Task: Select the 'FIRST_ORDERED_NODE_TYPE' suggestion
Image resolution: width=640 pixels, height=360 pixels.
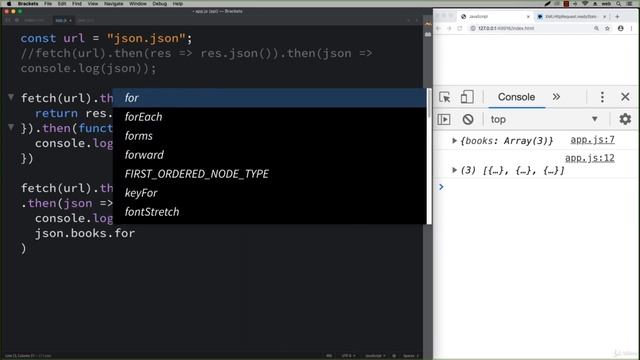Action: tap(269, 174)
